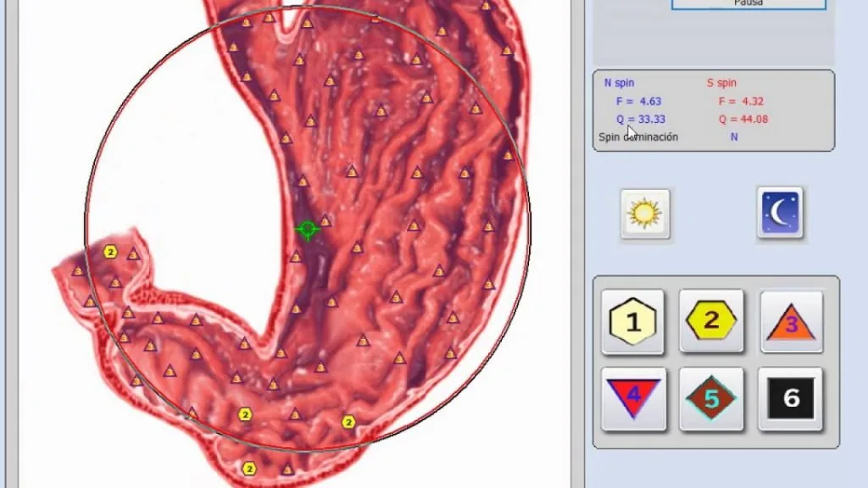Click the N spin value "F = 4.63"
Viewport: 868px width, 488px height.
[x=639, y=102]
